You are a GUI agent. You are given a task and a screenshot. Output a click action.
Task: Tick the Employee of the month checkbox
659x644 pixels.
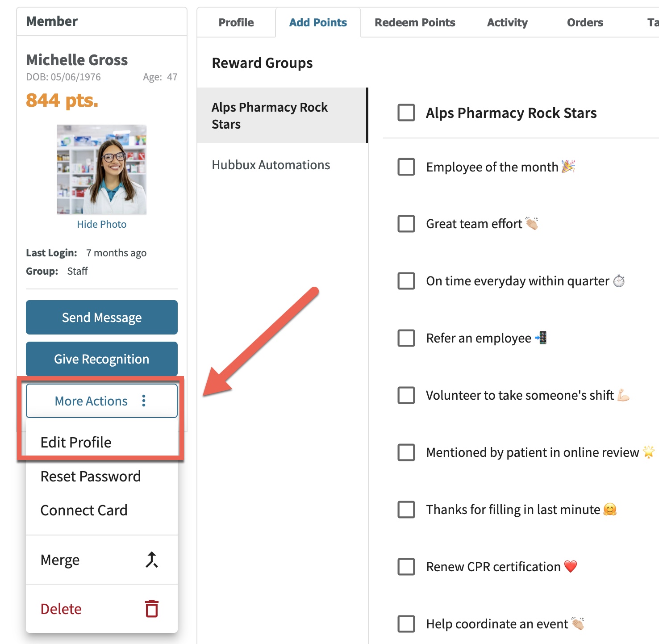406,167
